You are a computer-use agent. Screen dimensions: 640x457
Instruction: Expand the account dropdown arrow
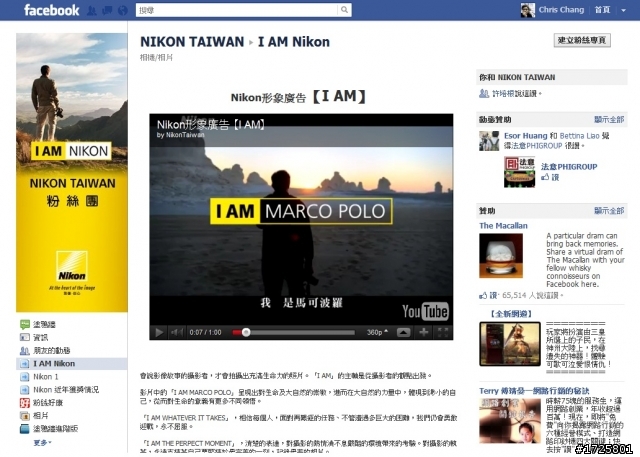pyautogui.click(x=623, y=11)
